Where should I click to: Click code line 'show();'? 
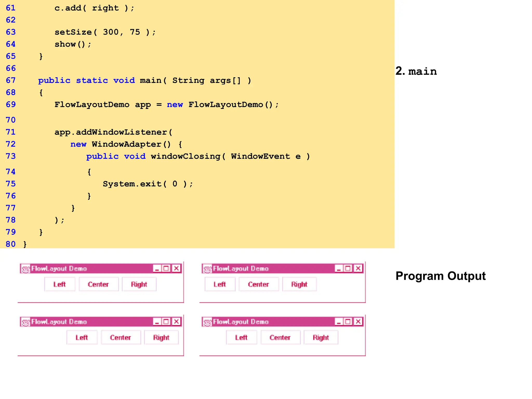[x=73, y=44]
